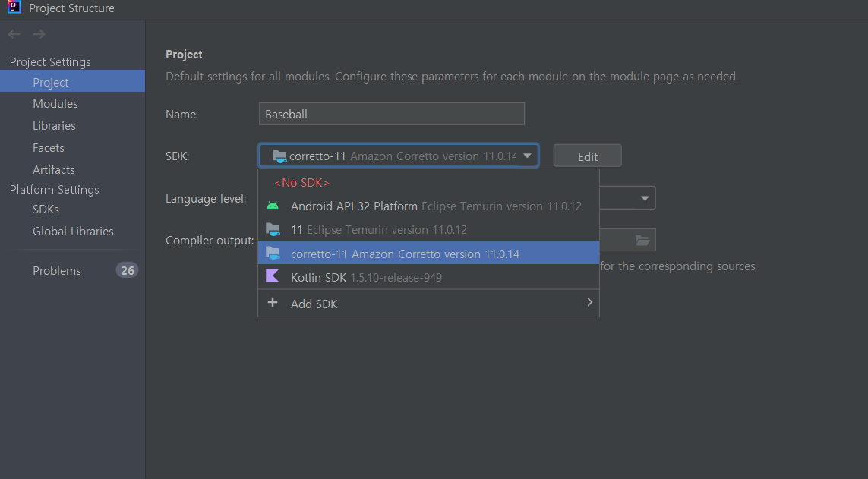Click the Project Structure window title
Viewport: 868px width, 479px height.
point(71,8)
